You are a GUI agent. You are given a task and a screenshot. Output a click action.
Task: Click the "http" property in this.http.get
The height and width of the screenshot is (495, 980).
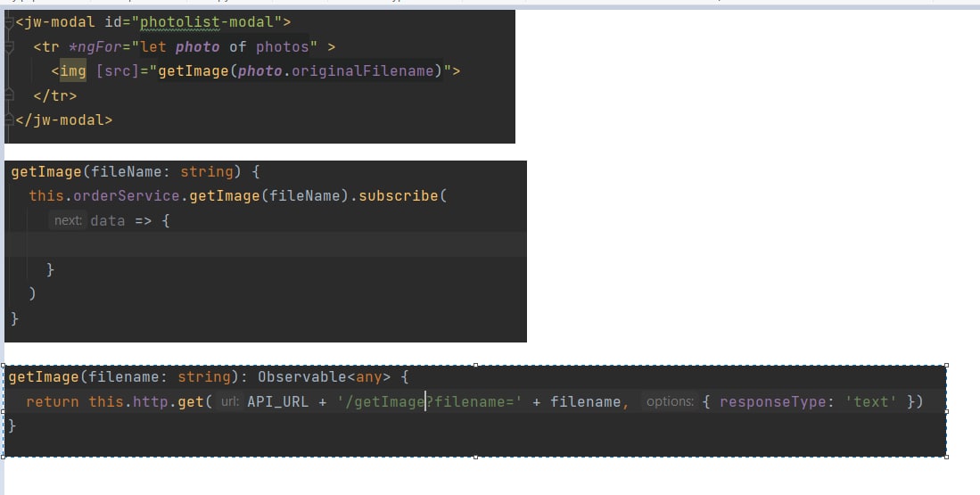point(151,402)
